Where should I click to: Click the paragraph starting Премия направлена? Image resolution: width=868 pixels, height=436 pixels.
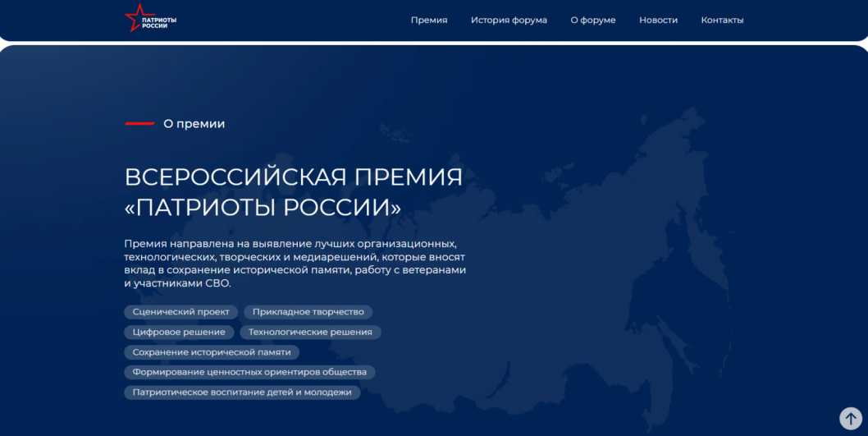295,263
